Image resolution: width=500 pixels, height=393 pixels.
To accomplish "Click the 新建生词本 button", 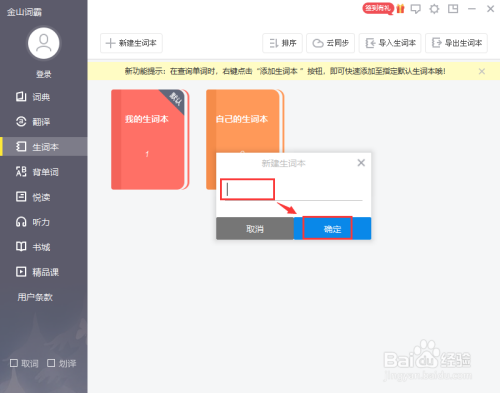I will click(131, 43).
